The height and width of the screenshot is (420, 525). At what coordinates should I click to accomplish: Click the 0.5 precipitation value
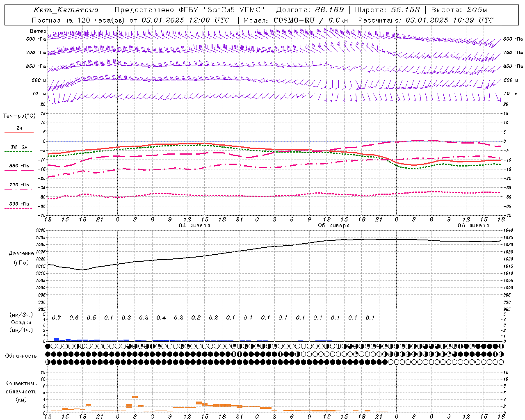click(91, 318)
